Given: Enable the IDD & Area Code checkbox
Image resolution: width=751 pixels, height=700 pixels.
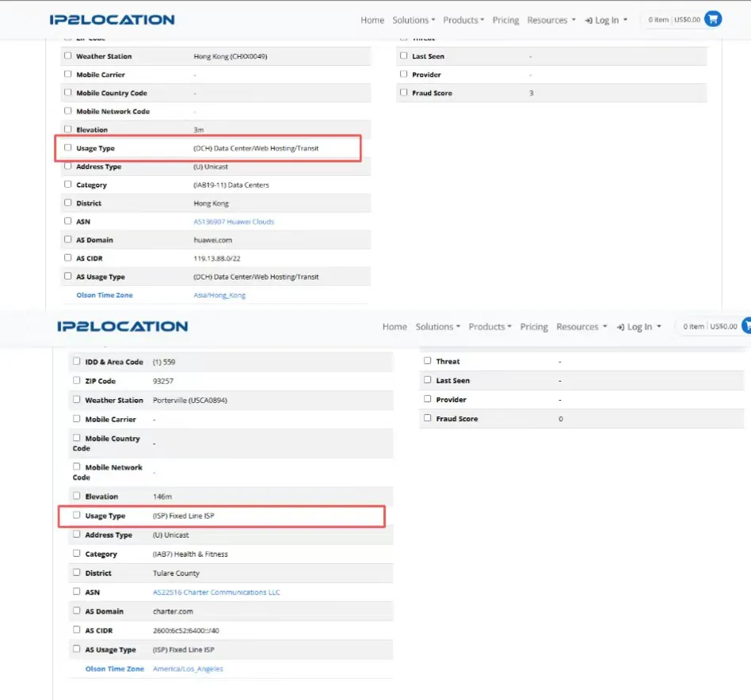Looking at the screenshot, I should coord(77,361).
